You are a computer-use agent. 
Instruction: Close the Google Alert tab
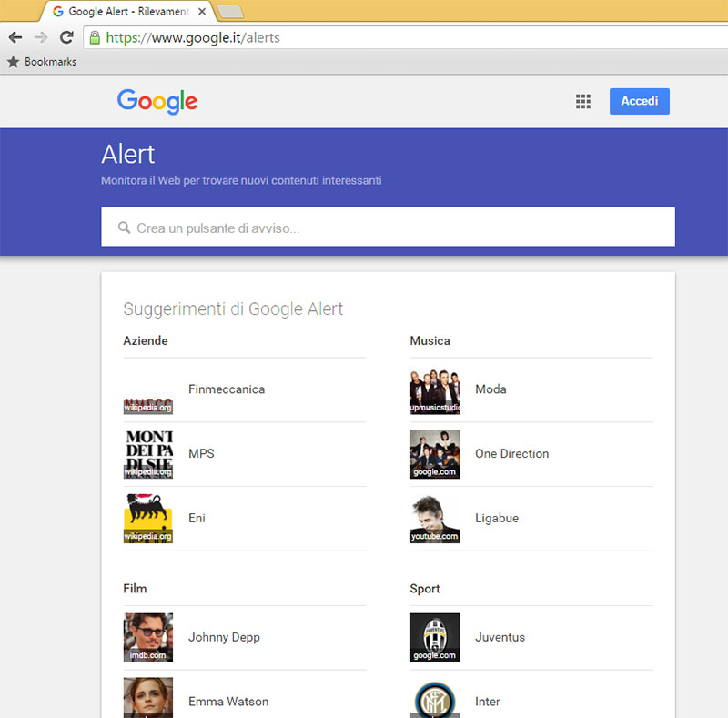(x=202, y=12)
